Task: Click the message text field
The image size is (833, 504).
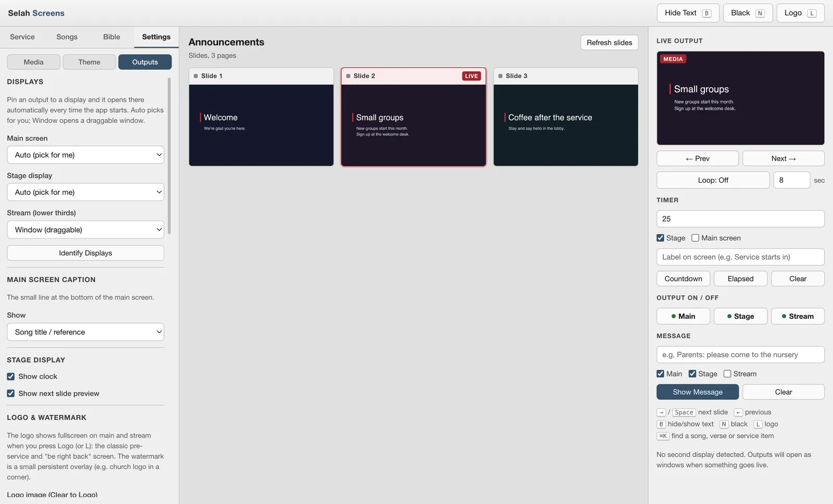Action: (740, 355)
